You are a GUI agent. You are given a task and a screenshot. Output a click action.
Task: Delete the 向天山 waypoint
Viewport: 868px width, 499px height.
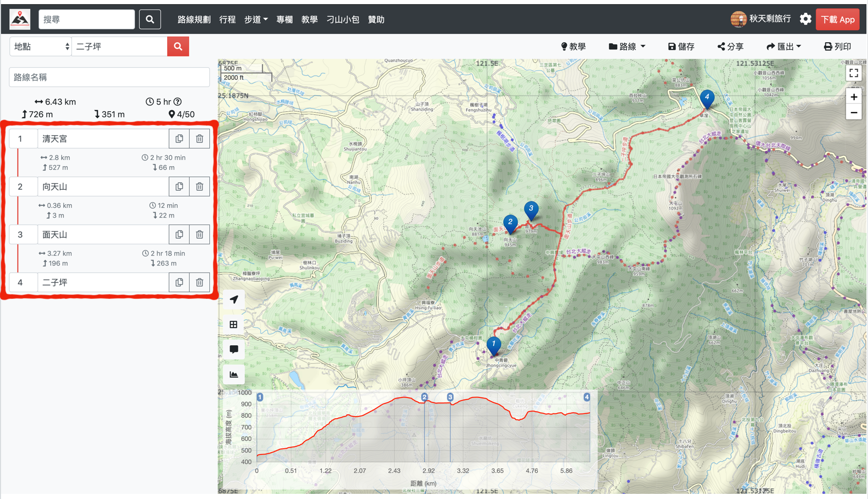200,187
